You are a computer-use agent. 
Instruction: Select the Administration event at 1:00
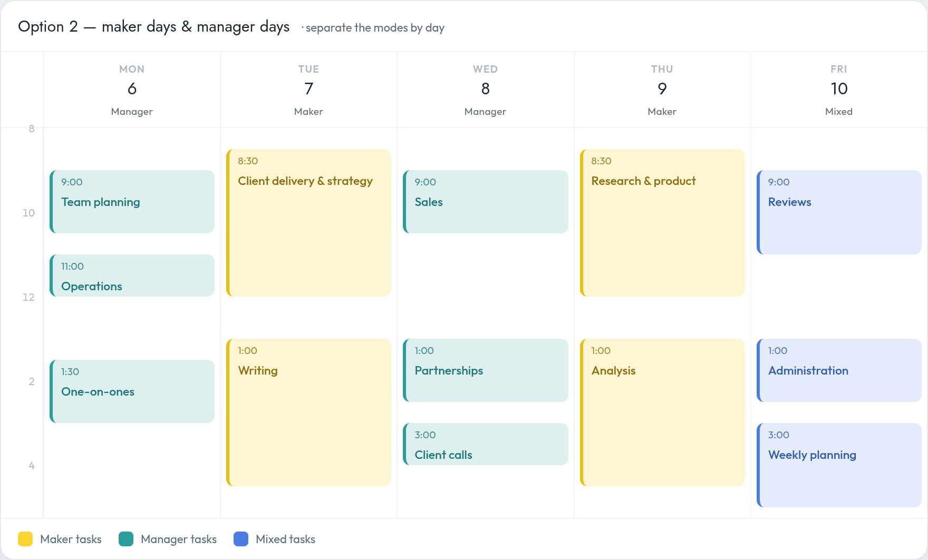pos(839,370)
